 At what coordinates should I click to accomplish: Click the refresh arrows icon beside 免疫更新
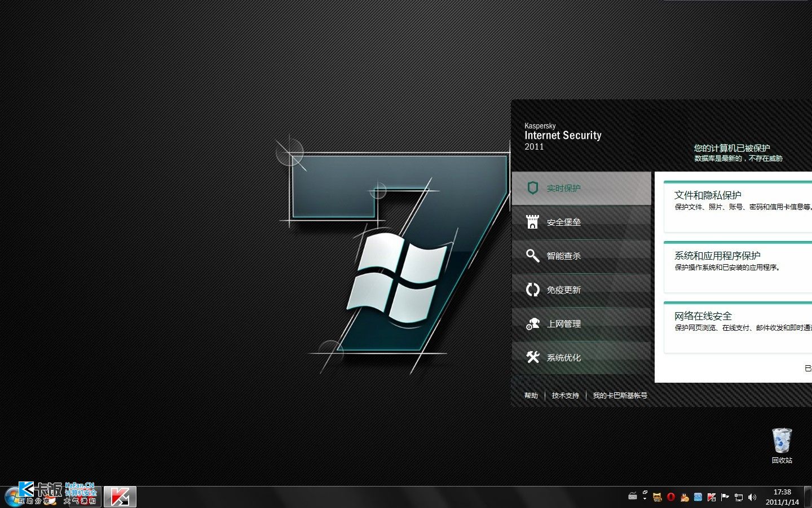click(x=532, y=290)
